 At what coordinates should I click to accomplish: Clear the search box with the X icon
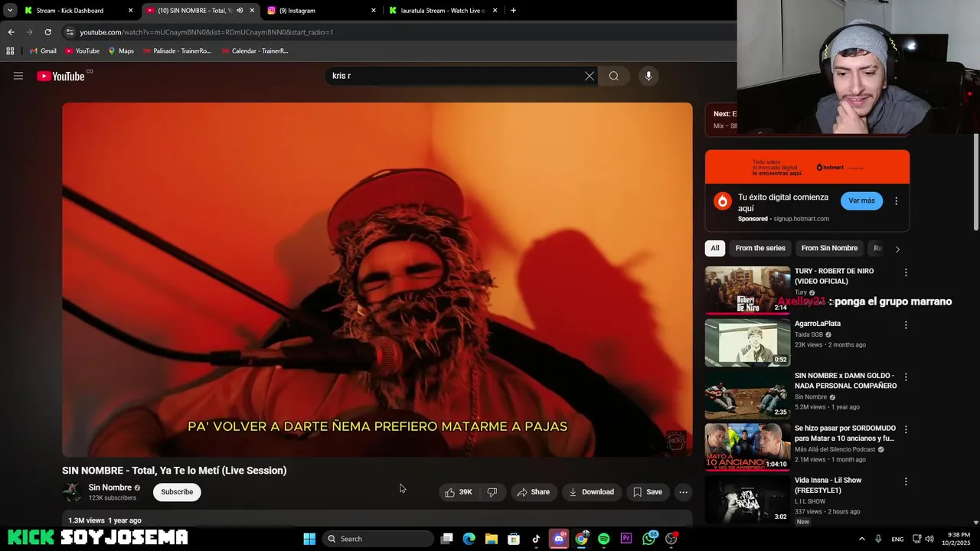point(590,76)
